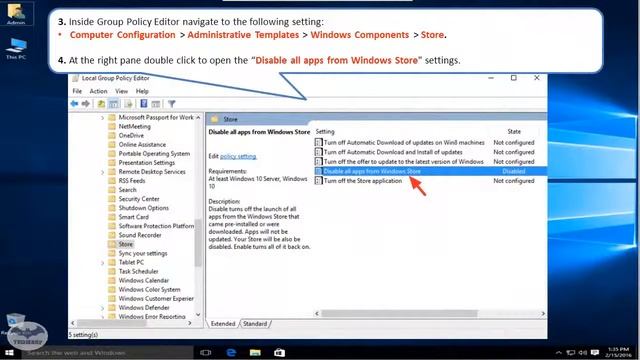Screen dimensions: 640x360
Task: Click the Export list toolbar icon
Action: [129, 104]
